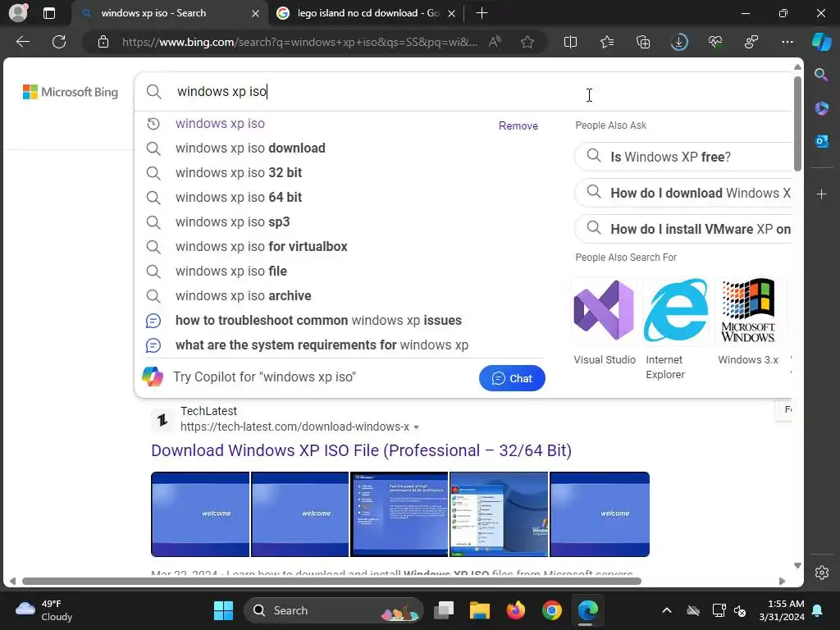Launch Firefox from the taskbar

coord(515,610)
